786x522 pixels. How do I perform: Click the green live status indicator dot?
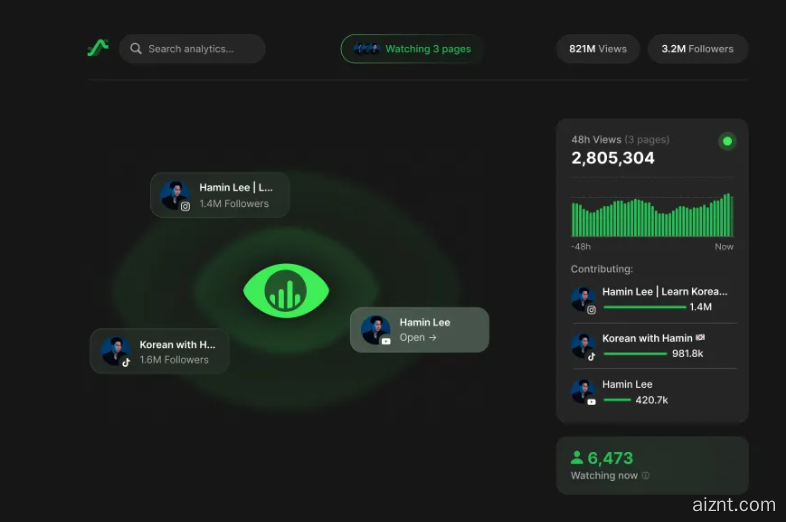click(x=727, y=141)
